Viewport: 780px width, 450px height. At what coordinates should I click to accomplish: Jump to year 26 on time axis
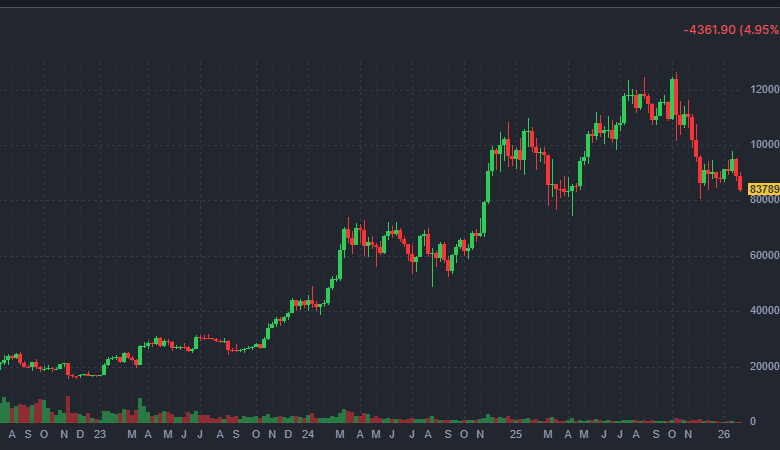click(724, 435)
